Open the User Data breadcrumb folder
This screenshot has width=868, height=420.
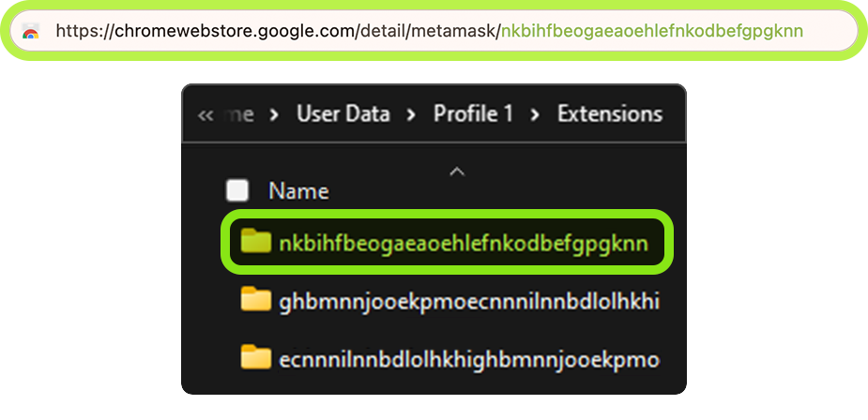click(343, 114)
